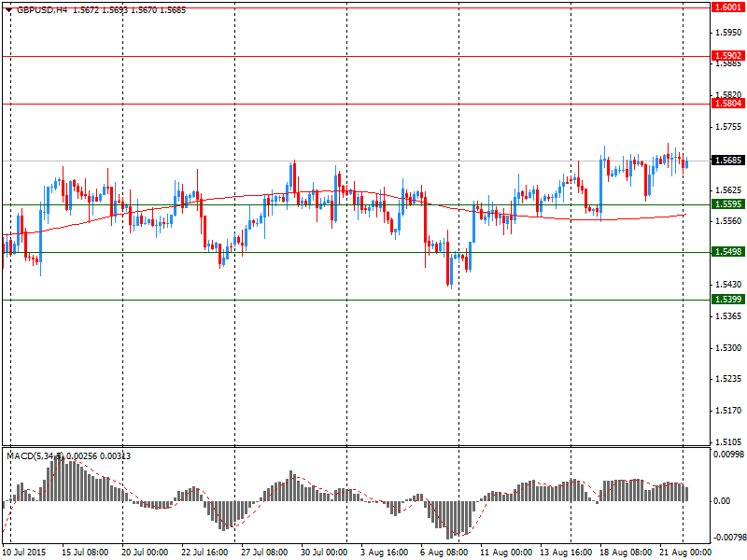747x560 pixels.
Task: Click the 6 Aug 08:00 time label
Action: point(444,553)
